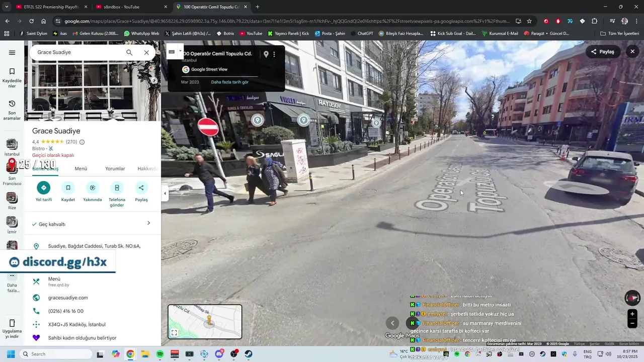The width and height of the screenshot is (644, 362).
Task: Click the Street View minimap thumbnail
Action: pyautogui.click(x=205, y=322)
